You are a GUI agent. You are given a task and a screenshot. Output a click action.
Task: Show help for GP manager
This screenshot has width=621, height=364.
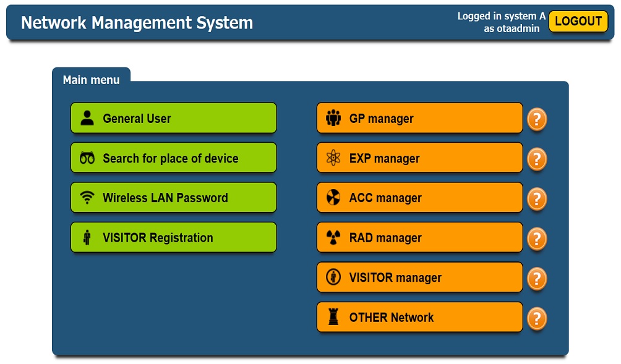click(x=537, y=119)
